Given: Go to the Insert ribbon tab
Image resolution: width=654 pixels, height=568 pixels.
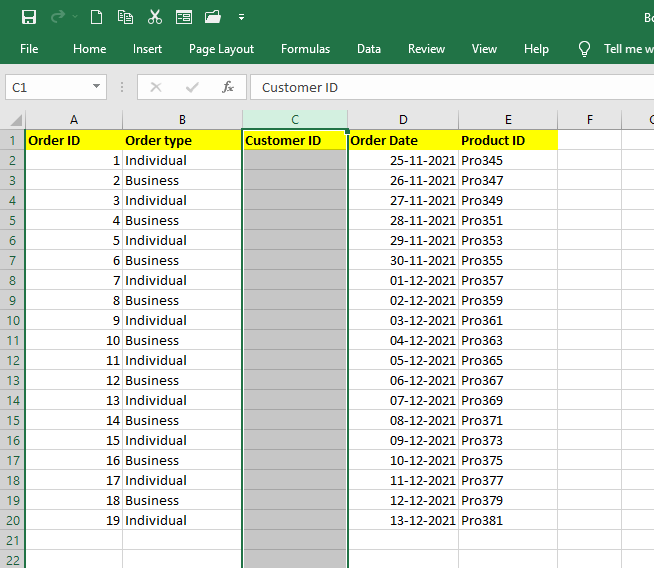Looking at the screenshot, I should (x=147, y=49).
